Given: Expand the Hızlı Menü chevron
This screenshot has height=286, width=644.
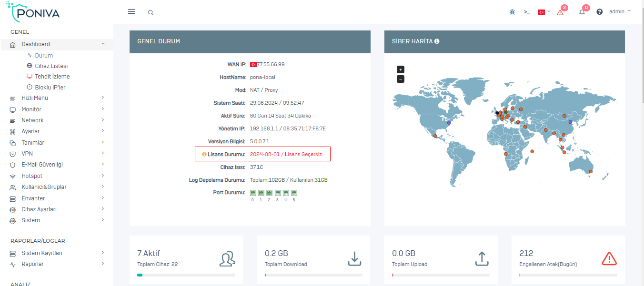Looking at the screenshot, I should 103,98.
